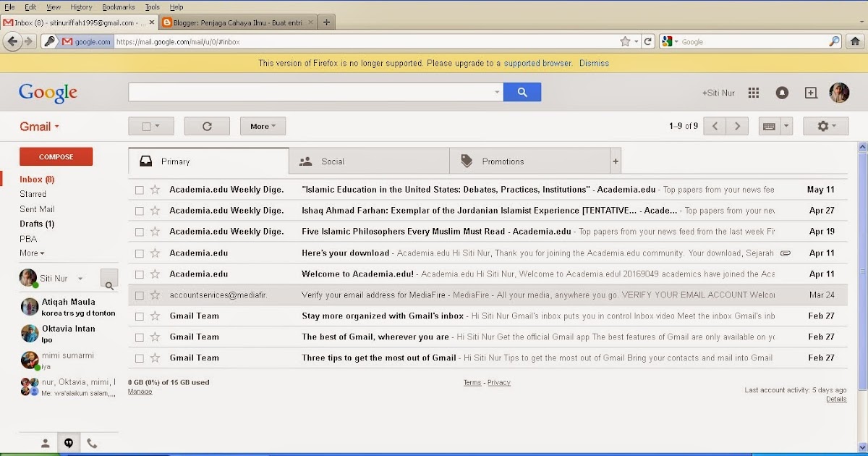The height and width of the screenshot is (456, 868).
Task: Open the notifications bell icon
Action: [x=782, y=93]
